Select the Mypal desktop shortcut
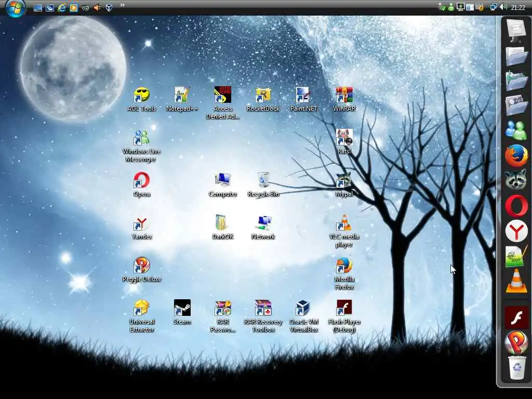Viewport: 532px width, 399px height. (344, 184)
